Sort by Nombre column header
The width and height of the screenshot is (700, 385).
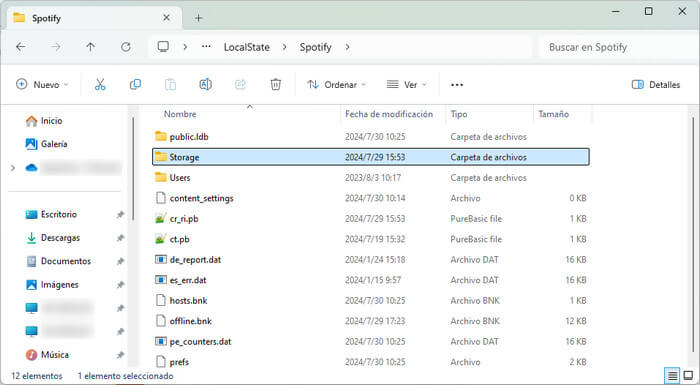point(180,114)
